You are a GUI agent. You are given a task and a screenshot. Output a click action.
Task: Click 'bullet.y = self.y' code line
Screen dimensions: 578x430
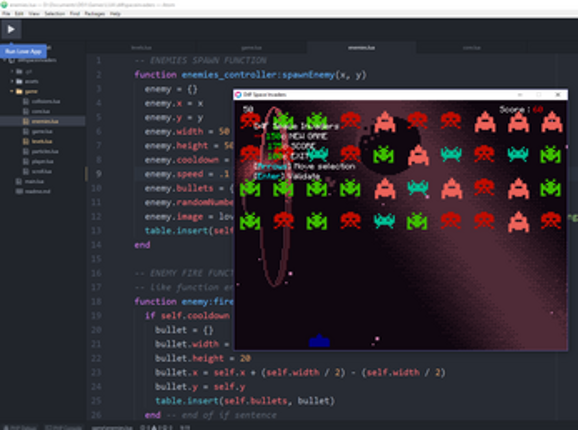200,387
